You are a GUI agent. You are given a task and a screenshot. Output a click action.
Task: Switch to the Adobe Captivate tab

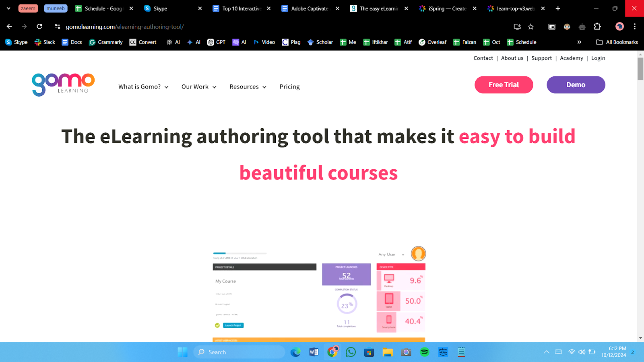click(x=311, y=8)
